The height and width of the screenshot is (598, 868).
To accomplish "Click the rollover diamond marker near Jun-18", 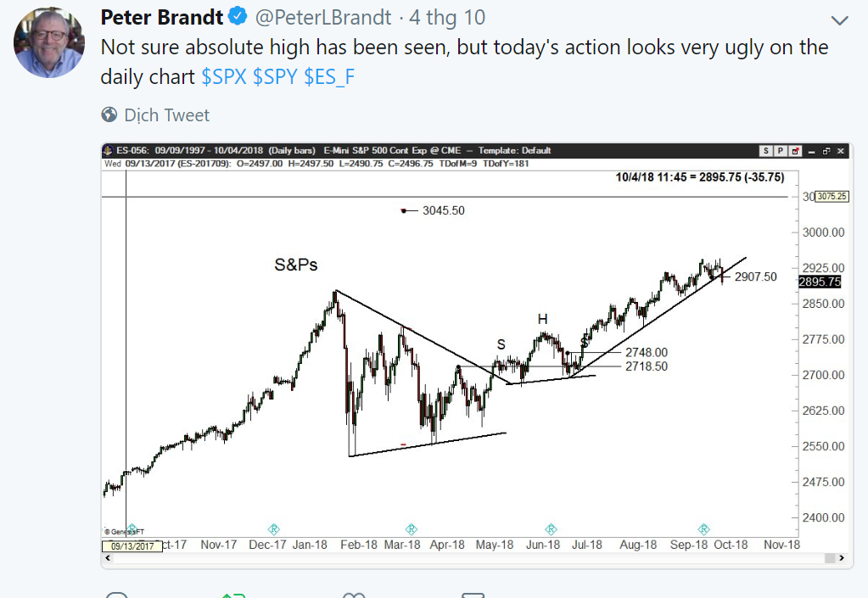I will 551,529.
